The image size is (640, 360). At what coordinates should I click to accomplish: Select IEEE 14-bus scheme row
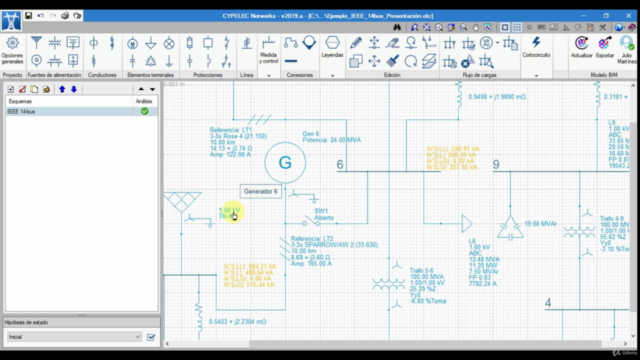pos(82,111)
